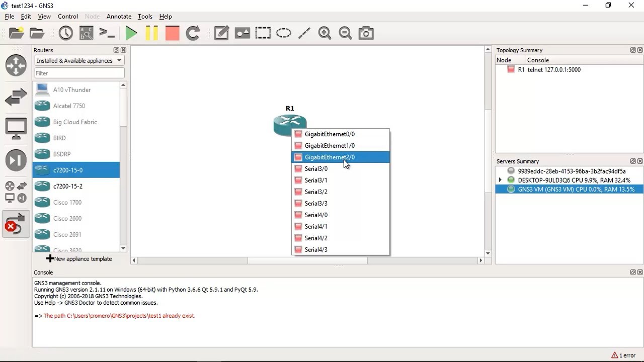Choose Serial4/0 interface
The image size is (644, 362).
[341, 215]
